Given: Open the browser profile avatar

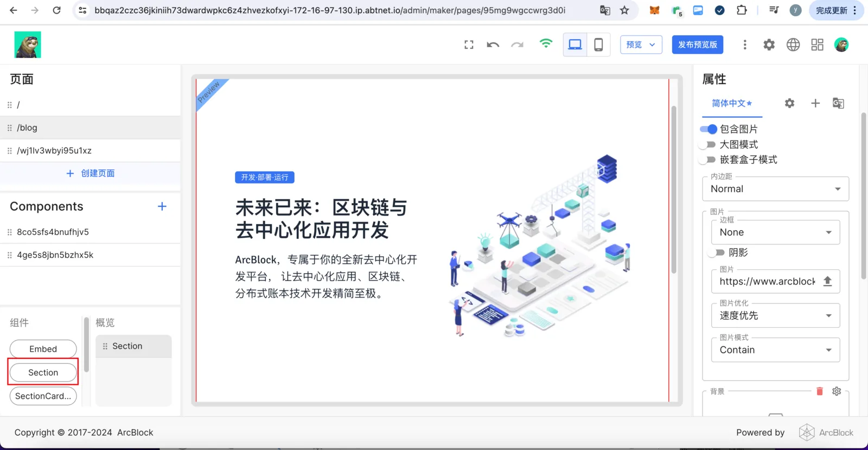Looking at the screenshot, I should [795, 10].
